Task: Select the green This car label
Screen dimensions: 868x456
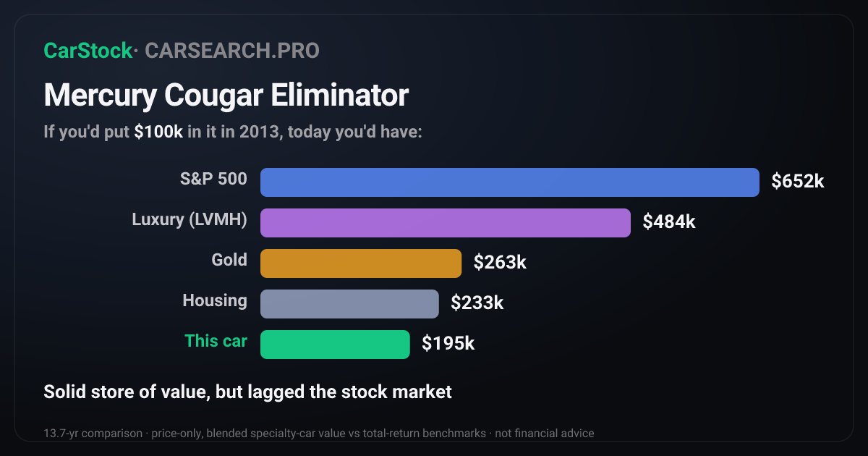Action: pyautogui.click(x=216, y=341)
